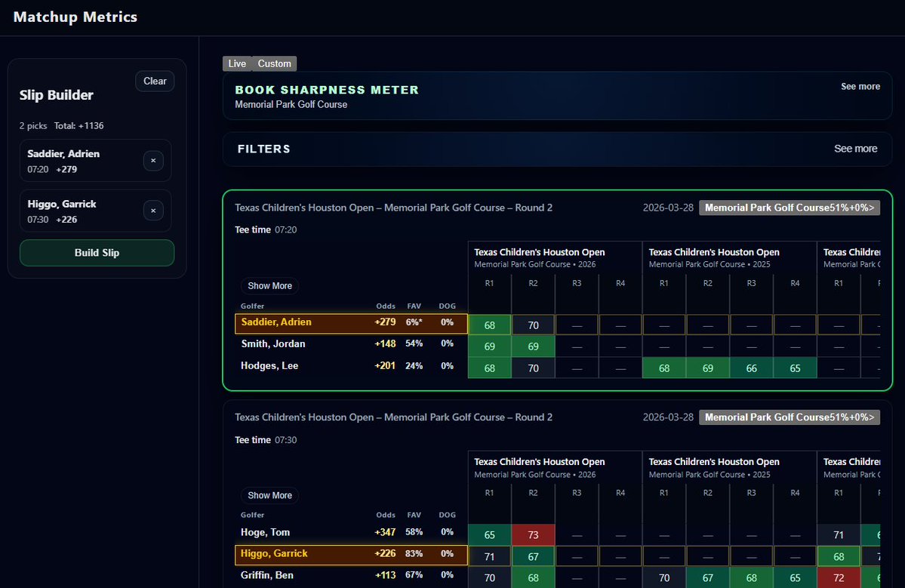Viewport: 905px width, 588px height.
Task: Click the 07:30 matchup card title
Action: click(x=394, y=417)
